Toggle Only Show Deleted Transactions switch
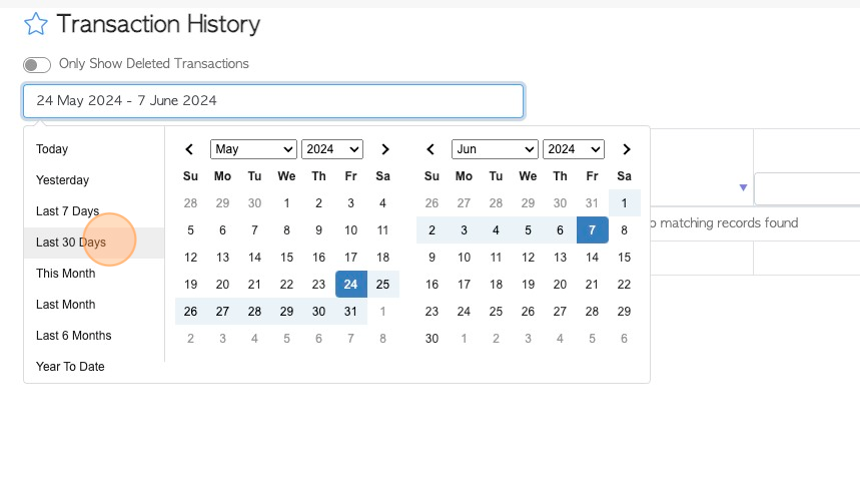This screenshot has height=482, width=860. [x=37, y=65]
